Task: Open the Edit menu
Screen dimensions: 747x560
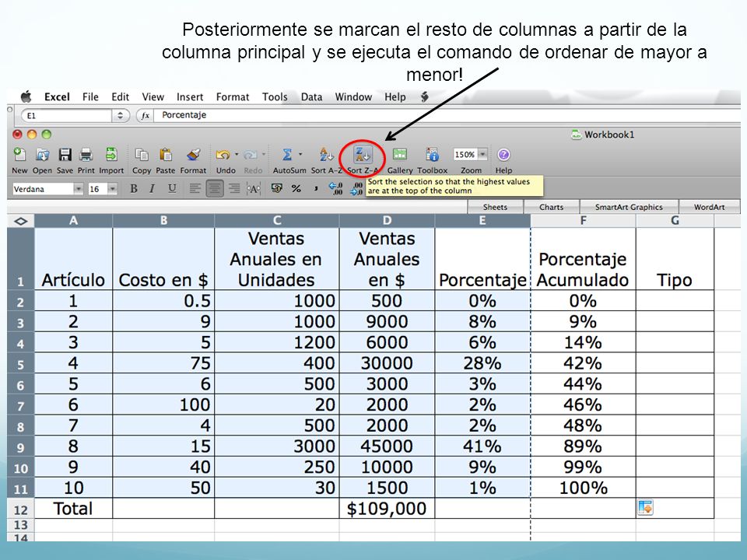Action: (120, 96)
